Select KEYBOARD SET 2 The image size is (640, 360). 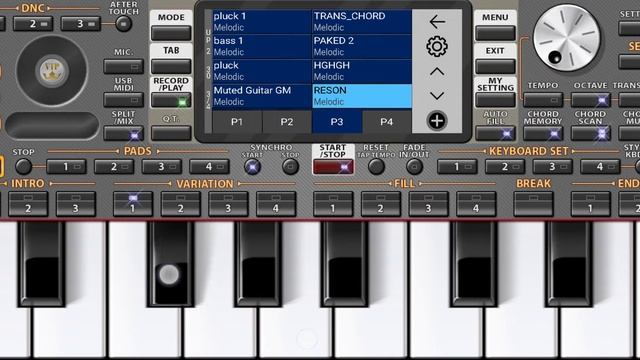click(505, 167)
